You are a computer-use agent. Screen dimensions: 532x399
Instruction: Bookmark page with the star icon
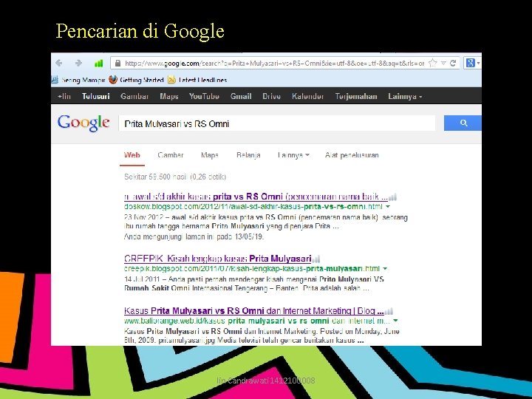[x=432, y=63]
